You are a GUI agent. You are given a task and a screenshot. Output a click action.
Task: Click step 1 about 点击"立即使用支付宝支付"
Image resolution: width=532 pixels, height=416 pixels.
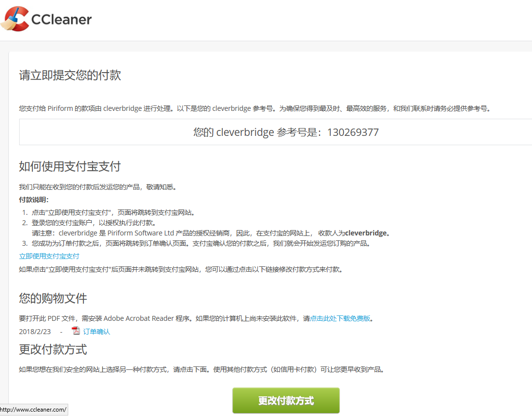coord(114,212)
